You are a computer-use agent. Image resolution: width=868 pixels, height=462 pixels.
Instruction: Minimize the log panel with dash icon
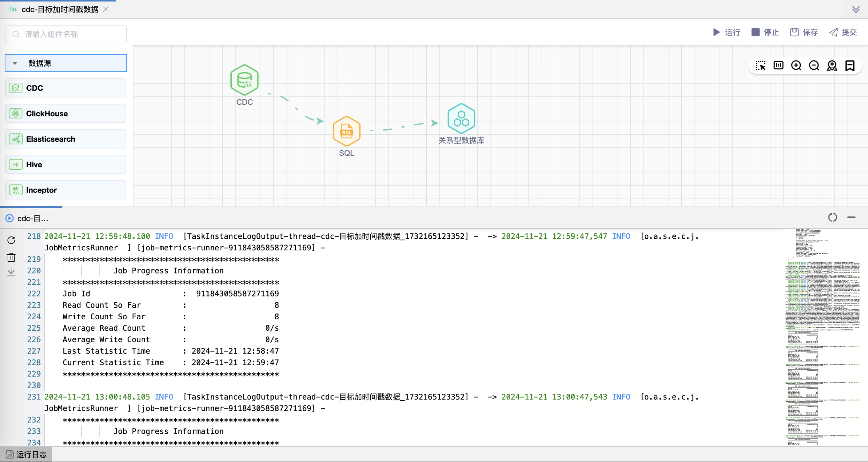[x=851, y=217]
